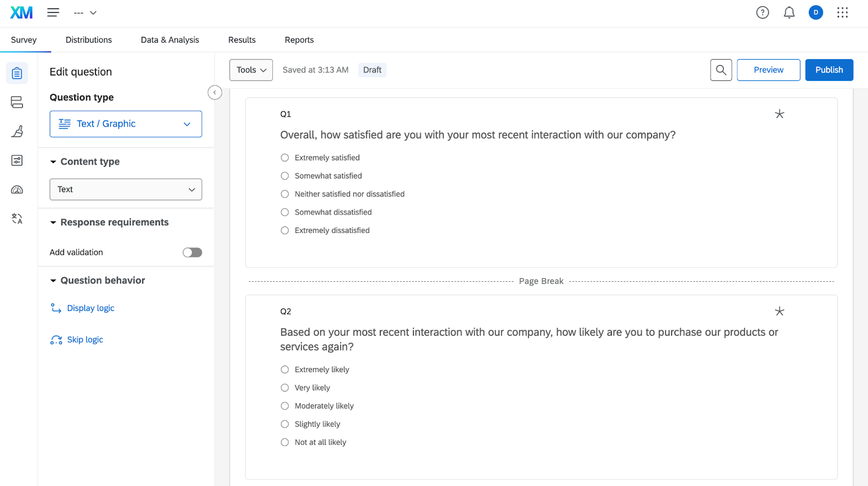This screenshot has height=486, width=868.
Task: Open the Question type dropdown
Action: coord(126,124)
